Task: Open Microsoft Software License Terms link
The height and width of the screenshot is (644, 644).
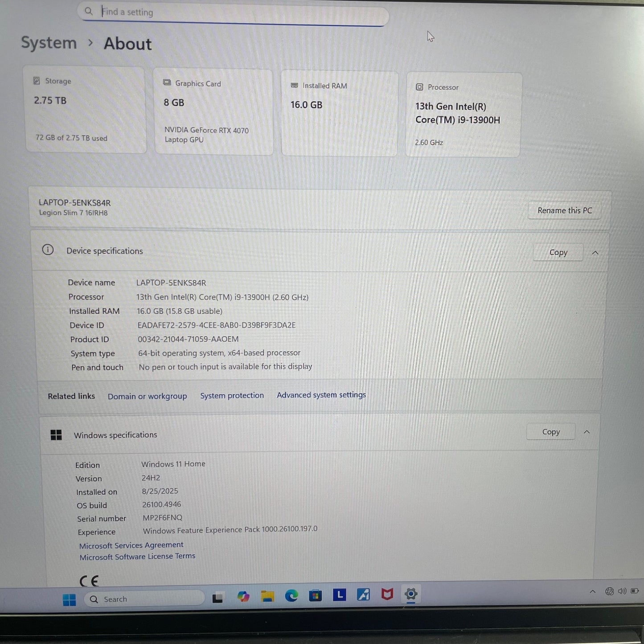Action: pyautogui.click(x=137, y=557)
